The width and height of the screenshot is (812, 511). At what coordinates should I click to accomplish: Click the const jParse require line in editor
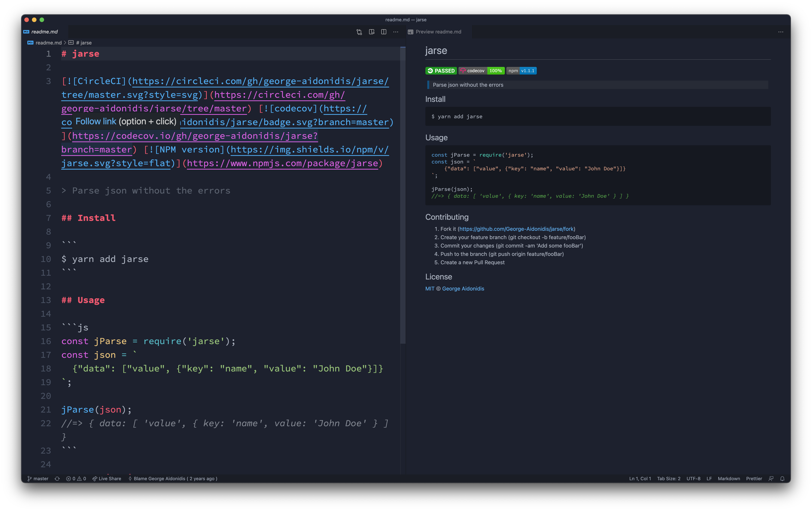point(148,341)
